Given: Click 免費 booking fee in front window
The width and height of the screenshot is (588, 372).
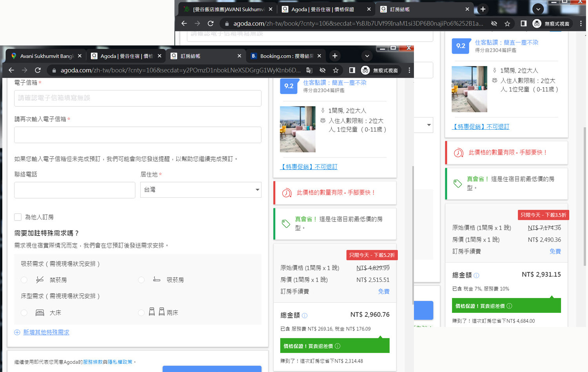Looking at the screenshot, I should [x=384, y=292].
